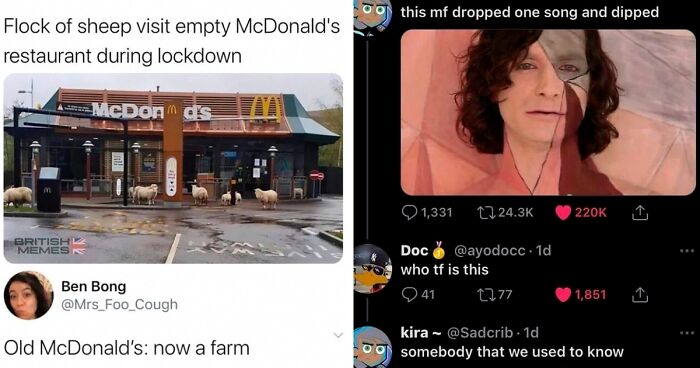Open the chevron menu on Ben Bong's tweet

click(338, 335)
